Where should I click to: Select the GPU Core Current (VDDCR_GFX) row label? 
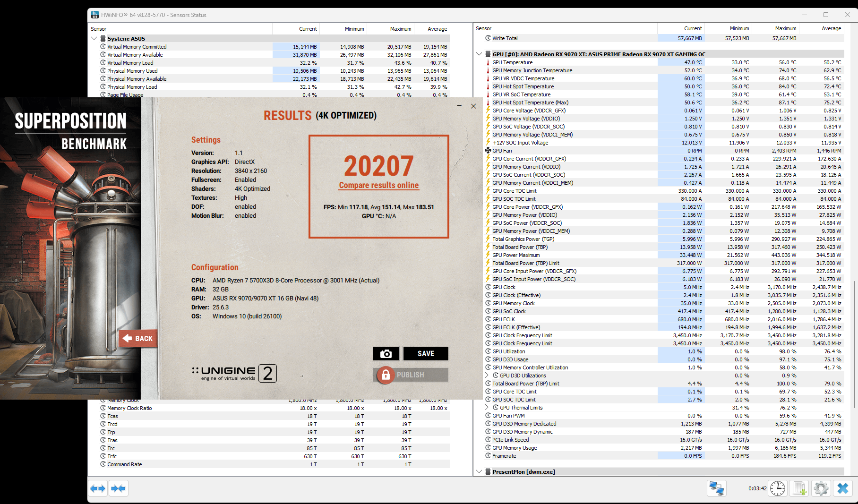529,159
